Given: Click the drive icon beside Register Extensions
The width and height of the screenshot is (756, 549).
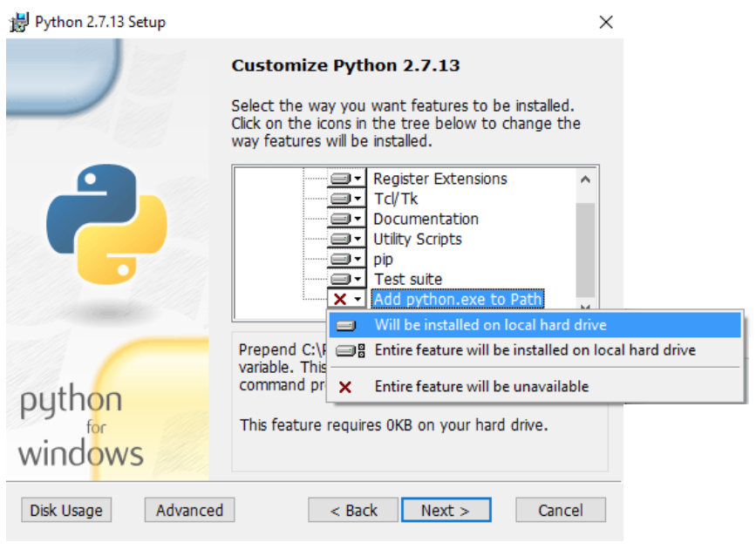Looking at the screenshot, I should pos(345,179).
